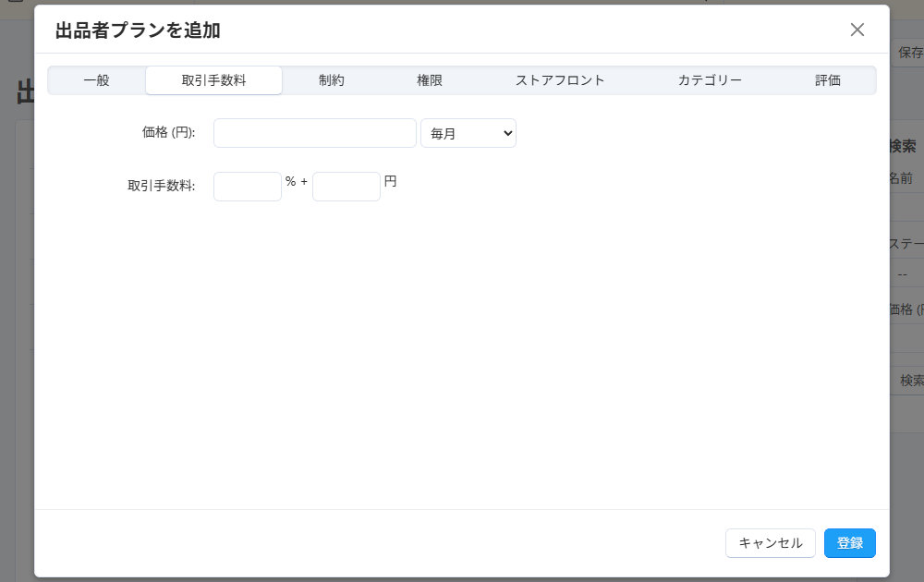Screen dimensions: 924x582
Task: Click the 取引手数料 field label
Action: [x=161, y=186]
